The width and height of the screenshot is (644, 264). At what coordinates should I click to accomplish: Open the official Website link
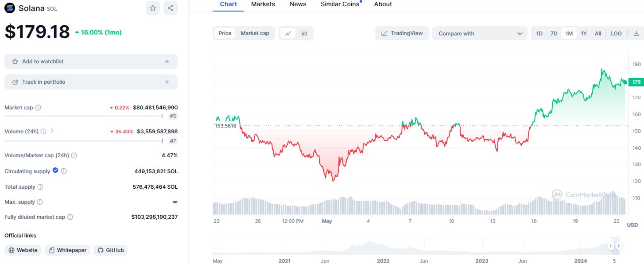pos(23,250)
